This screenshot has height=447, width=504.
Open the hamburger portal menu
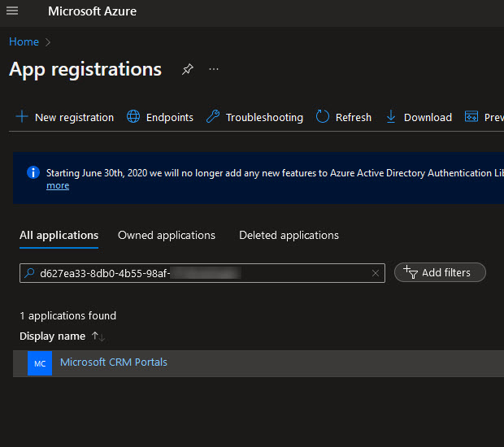(12, 11)
